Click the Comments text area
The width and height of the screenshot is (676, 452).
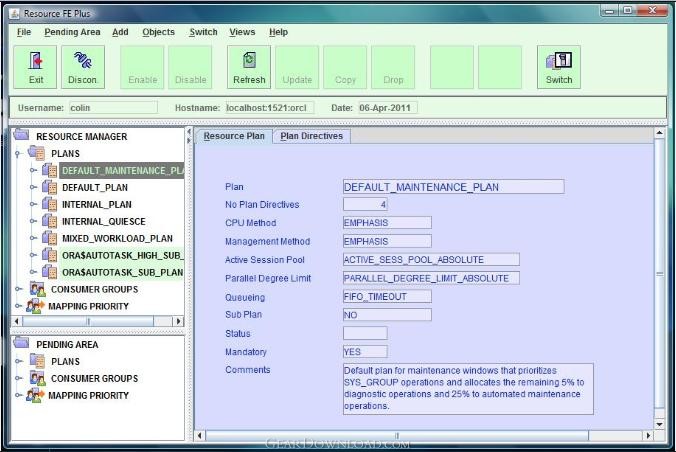click(x=468, y=389)
